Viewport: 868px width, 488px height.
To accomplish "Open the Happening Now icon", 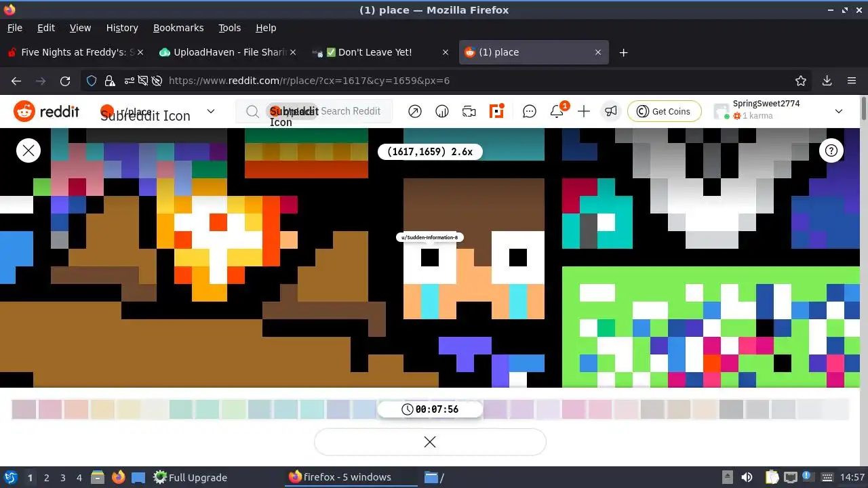I will coord(442,112).
